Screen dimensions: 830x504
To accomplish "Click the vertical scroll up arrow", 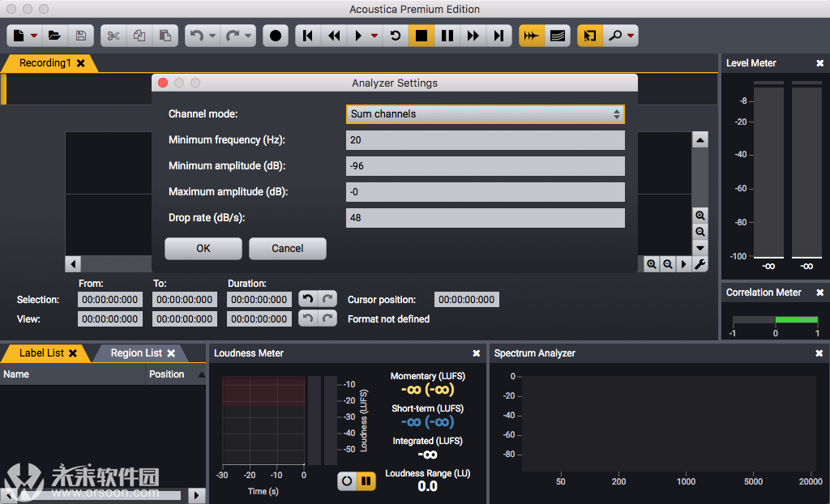I will click(x=700, y=140).
